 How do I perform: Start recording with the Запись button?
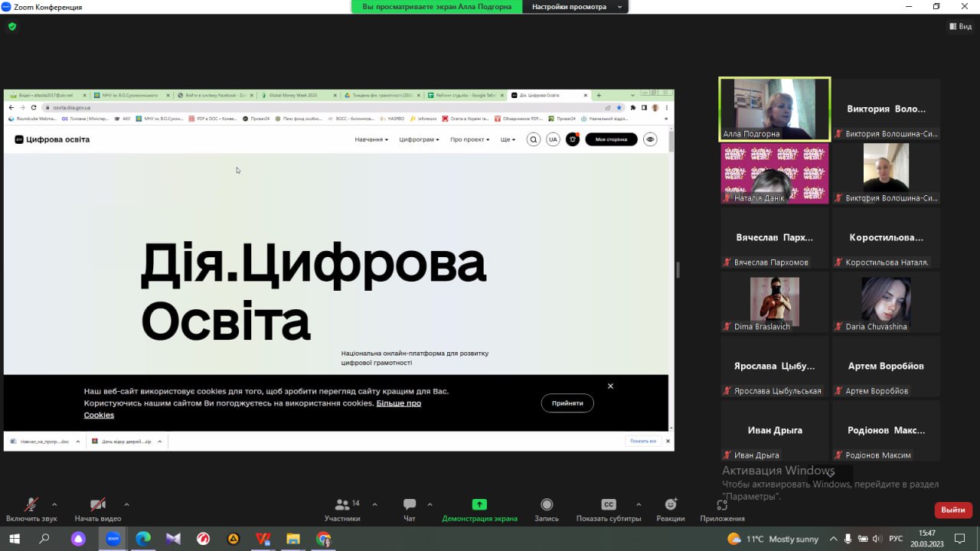coord(547,509)
